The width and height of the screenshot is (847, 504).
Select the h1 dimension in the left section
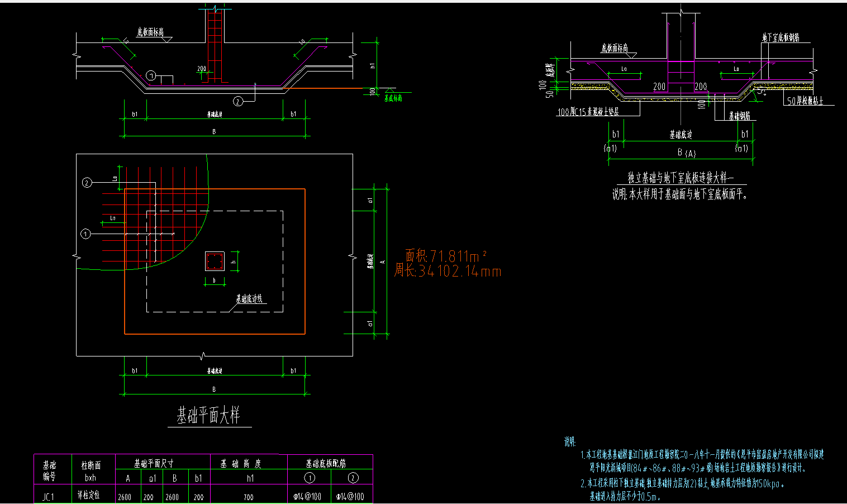373,65
